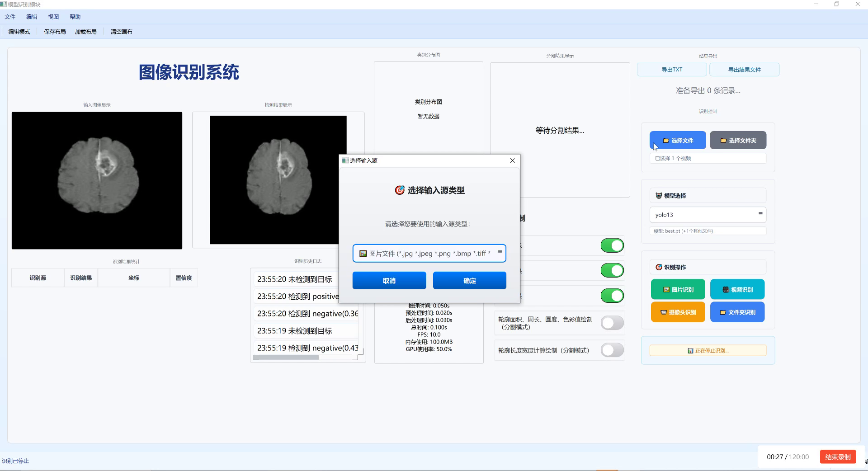Open the 文件 menu
Screen dimensions: 868x471
pyautogui.click(x=10, y=17)
